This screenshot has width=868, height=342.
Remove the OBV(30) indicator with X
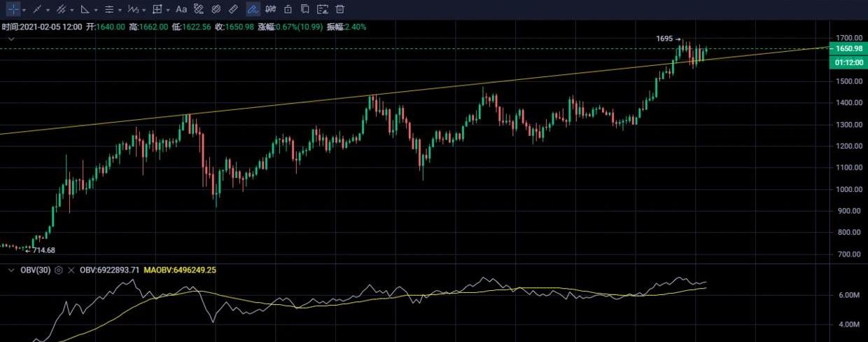coord(71,270)
